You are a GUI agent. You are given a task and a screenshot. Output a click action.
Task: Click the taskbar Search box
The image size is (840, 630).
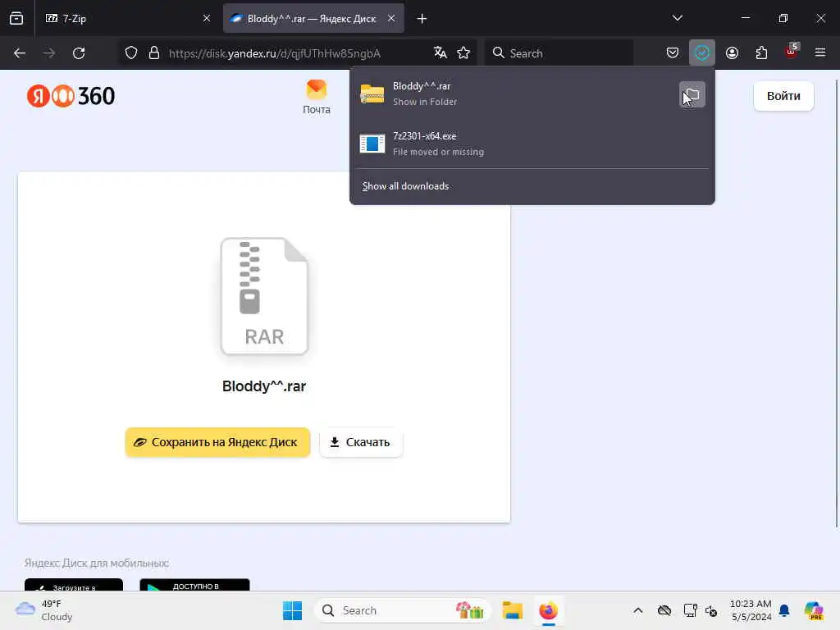click(x=403, y=610)
